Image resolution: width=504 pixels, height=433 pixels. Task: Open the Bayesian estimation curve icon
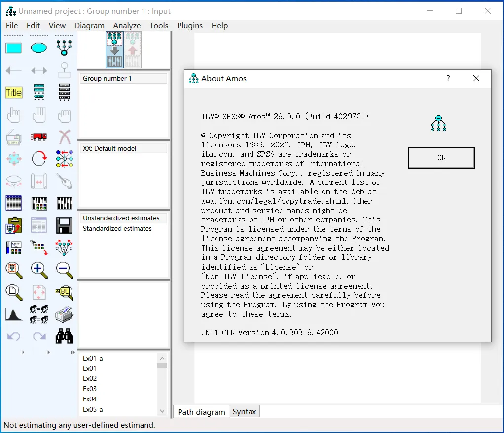(x=14, y=314)
